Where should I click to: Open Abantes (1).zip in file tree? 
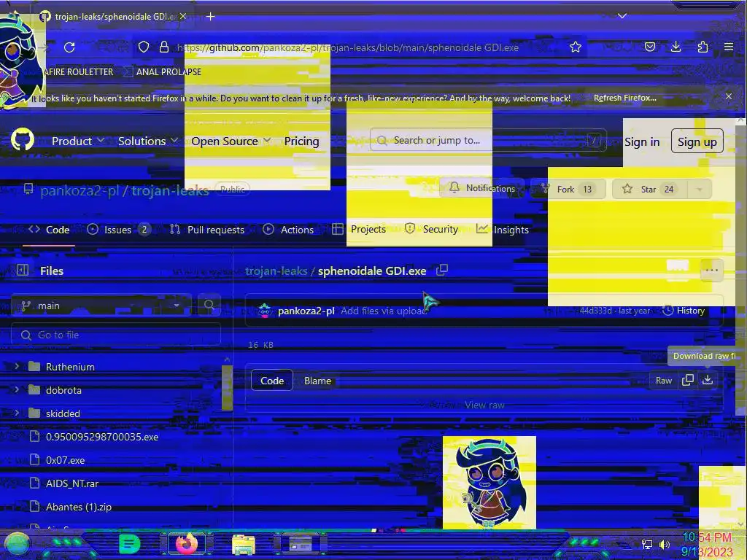pos(79,507)
